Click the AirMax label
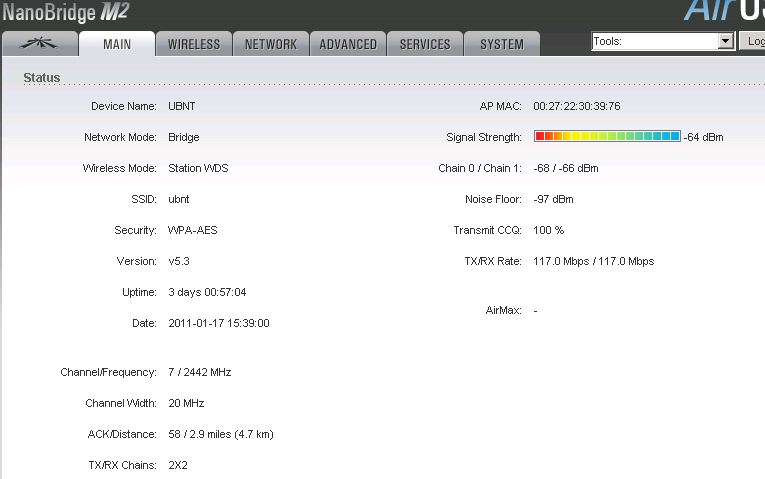Screen dimensions: 765x479 (x=503, y=310)
